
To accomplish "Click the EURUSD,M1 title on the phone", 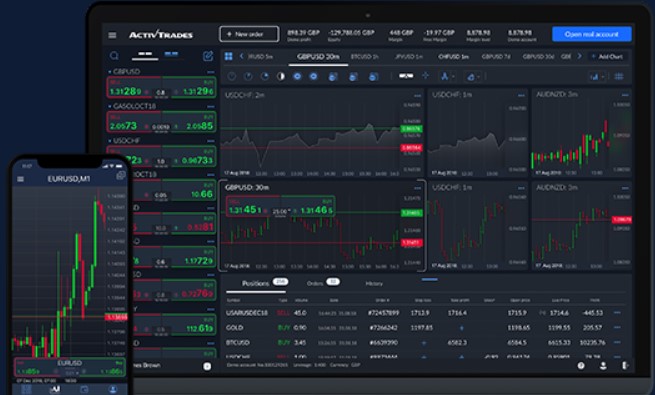I will [69, 179].
